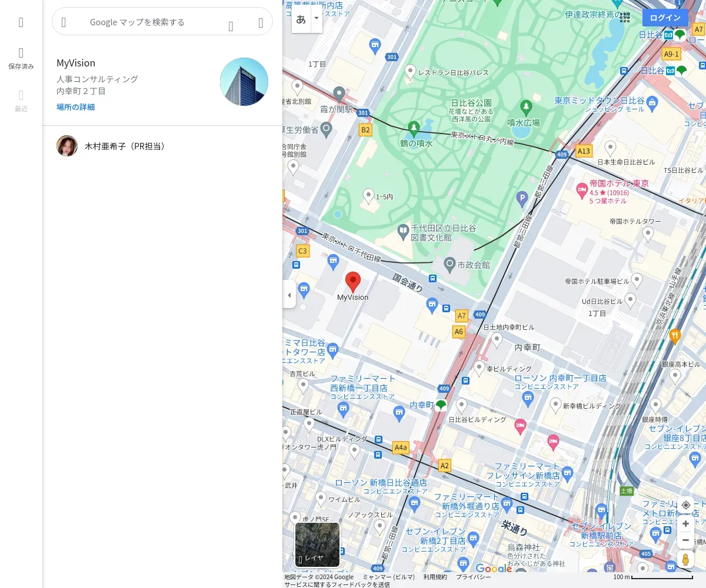Click the A6 exit marker
The width and height of the screenshot is (706, 588).
[459, 332]
